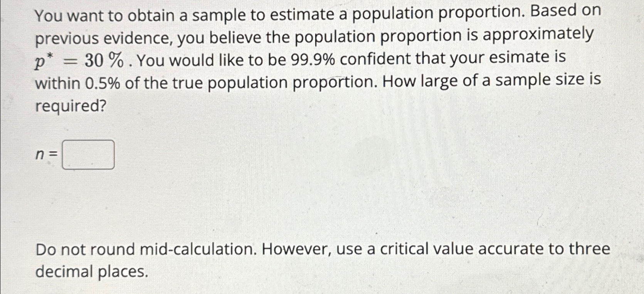Click the phrase 'sample size'
The height and width of the screenshot is (294, 644).
pyautogui.click(x=540, y=82)
